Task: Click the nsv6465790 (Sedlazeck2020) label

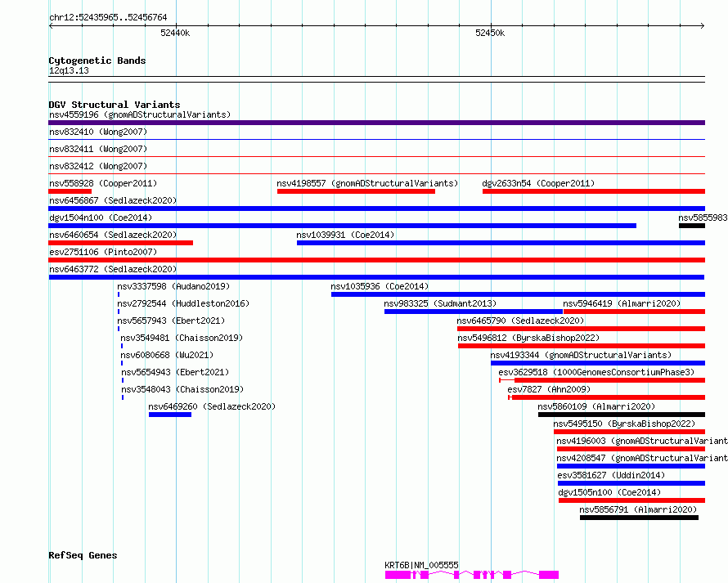Action: pyautogui.click(x=520, y=321)
